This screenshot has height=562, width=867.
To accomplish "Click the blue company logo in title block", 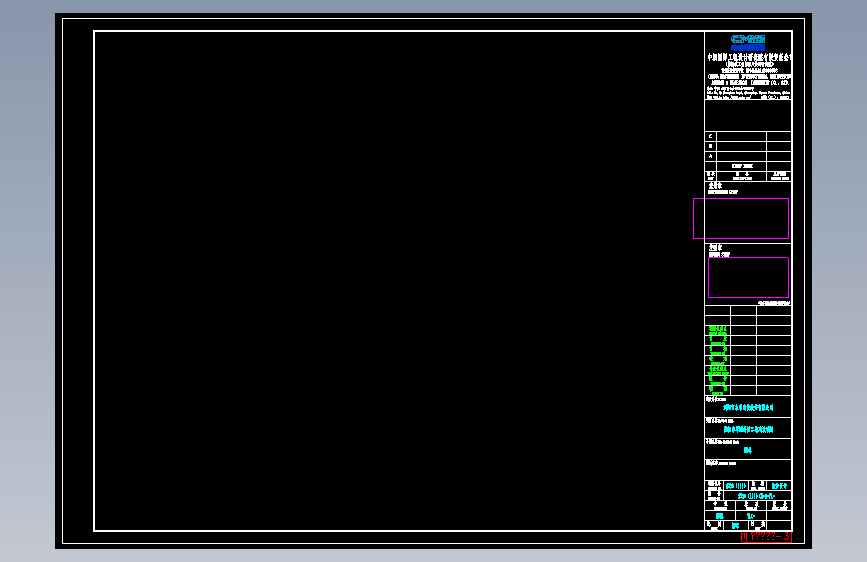I will coord(748,43).
